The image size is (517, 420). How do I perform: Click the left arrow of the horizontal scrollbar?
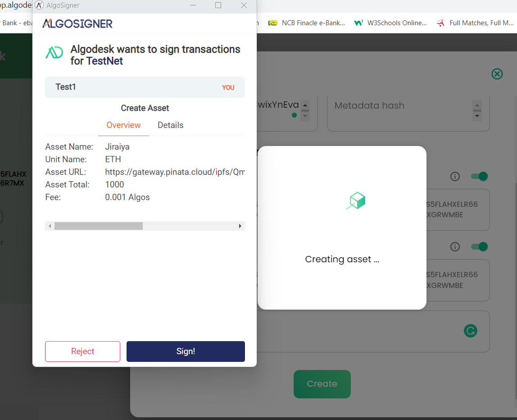pyautogui.click(x=50, y=226)
